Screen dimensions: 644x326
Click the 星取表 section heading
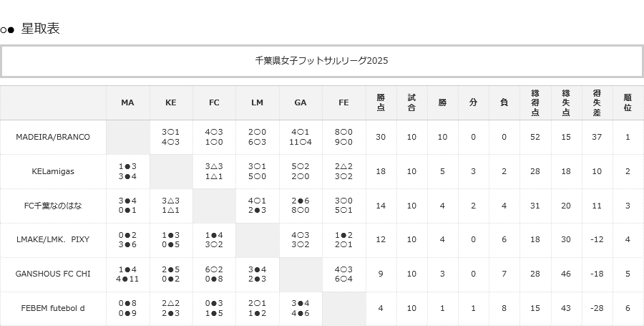click(x=40, y=29)
